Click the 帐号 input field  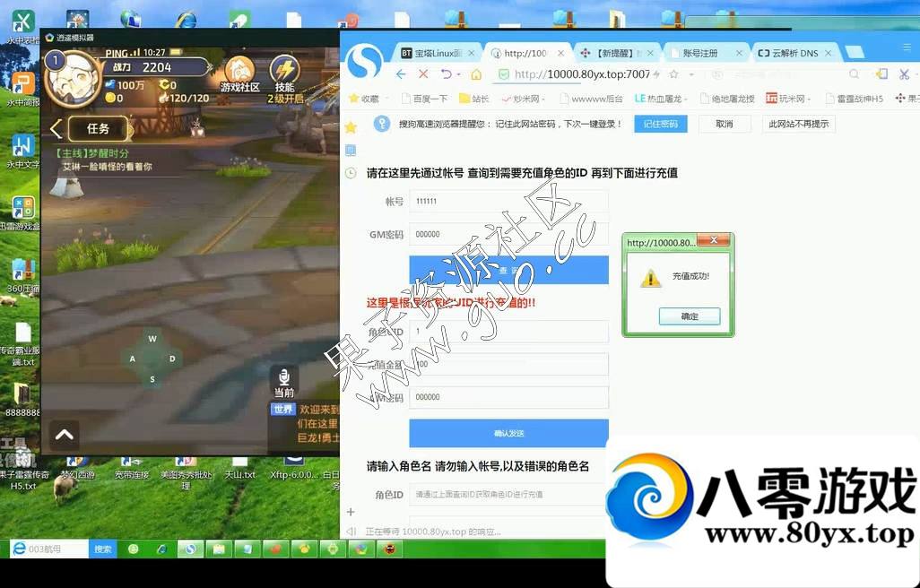coord(508,202)
